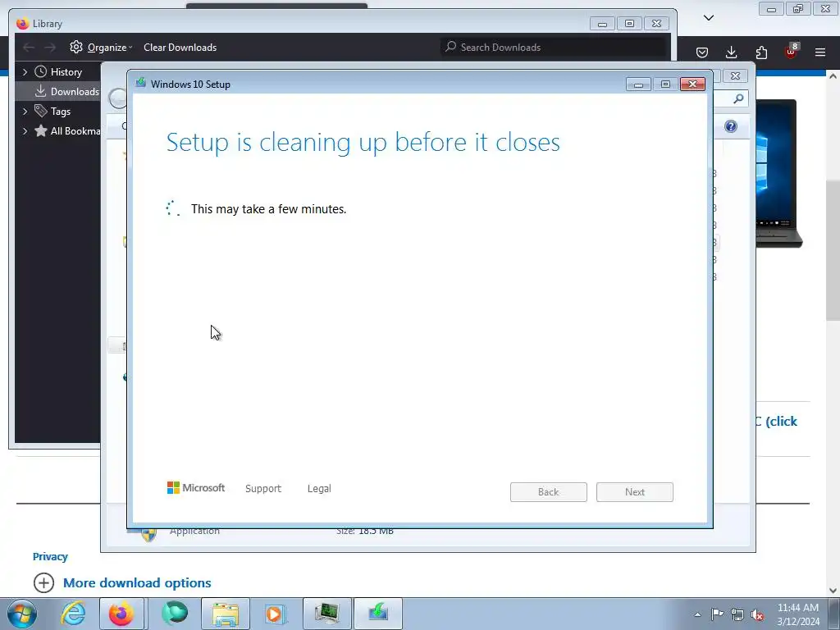Click the Firefox icon in Library title bar

click(x=22, y=24)
